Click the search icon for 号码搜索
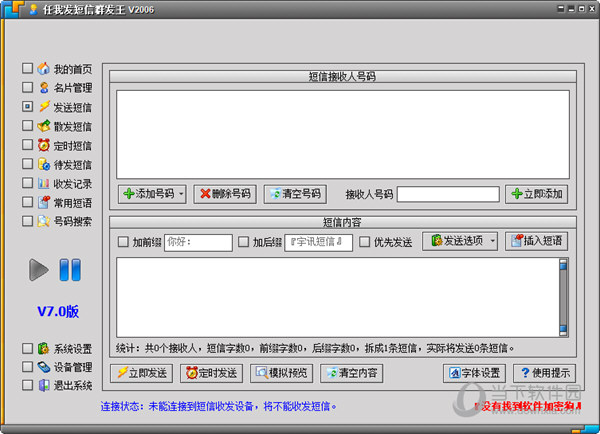 click(x=44, y=221)
